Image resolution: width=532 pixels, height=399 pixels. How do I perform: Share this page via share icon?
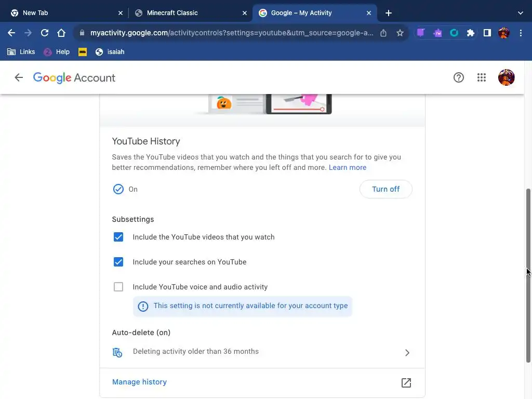(383, 33)
